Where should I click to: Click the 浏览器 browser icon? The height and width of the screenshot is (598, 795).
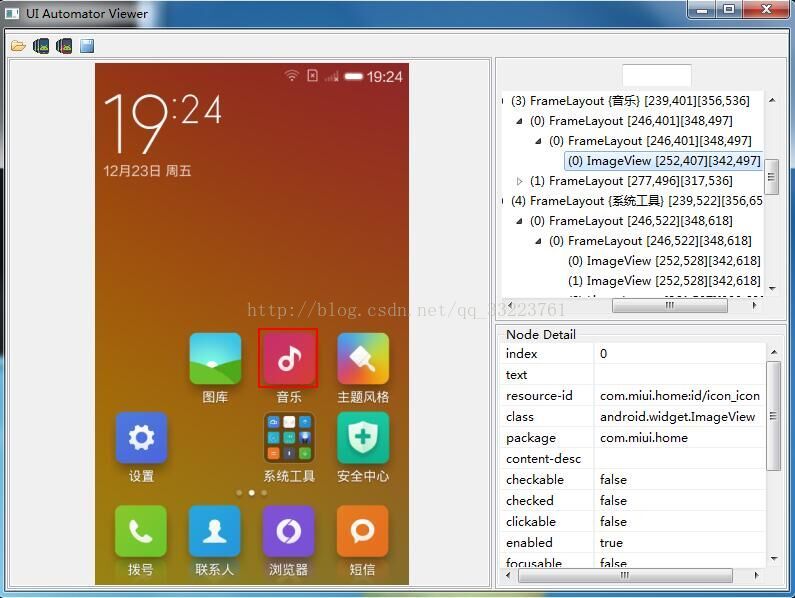coord(288,531)
